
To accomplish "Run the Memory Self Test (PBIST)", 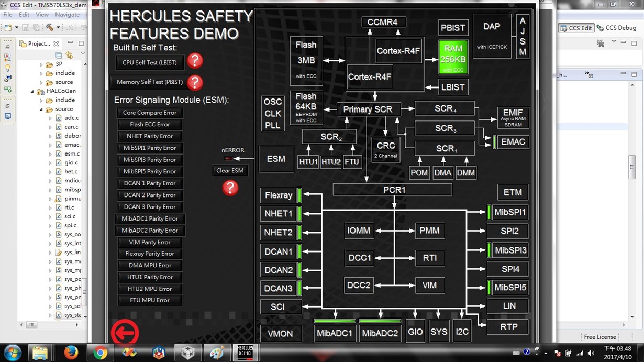I will click(x=149, y=82).
